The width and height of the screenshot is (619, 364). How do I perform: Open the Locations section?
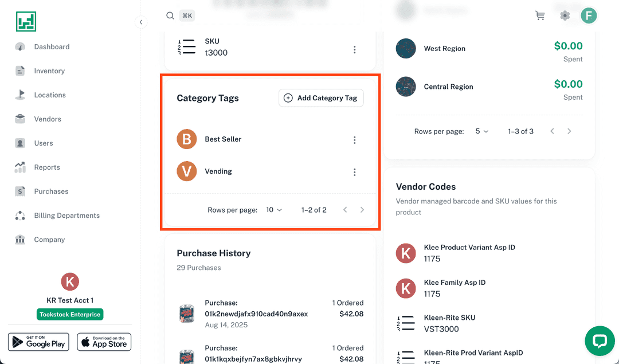(49, 95)
